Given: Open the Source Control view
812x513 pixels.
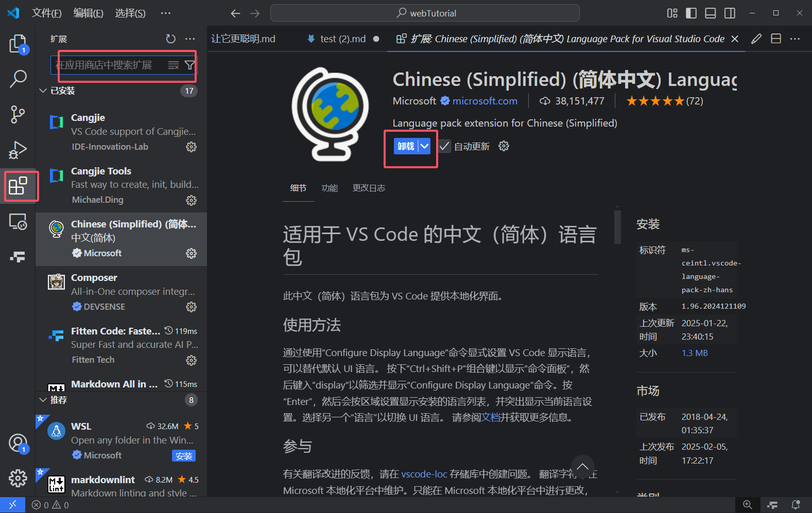Looking at the screenshot, I should [18, 114].
